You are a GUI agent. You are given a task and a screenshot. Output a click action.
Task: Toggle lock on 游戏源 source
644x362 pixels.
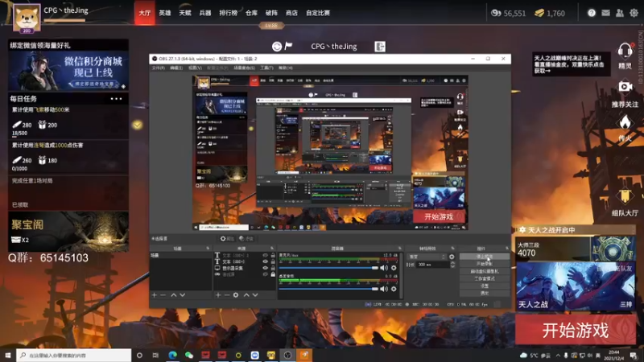tap(273, 274)
